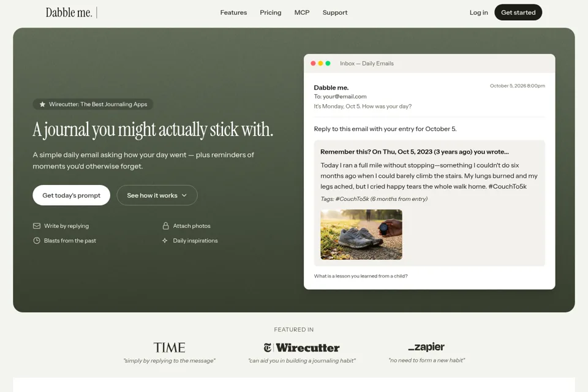Open Wirecutter: The Best Journaling Apps badge

click(x=92, y=104)
